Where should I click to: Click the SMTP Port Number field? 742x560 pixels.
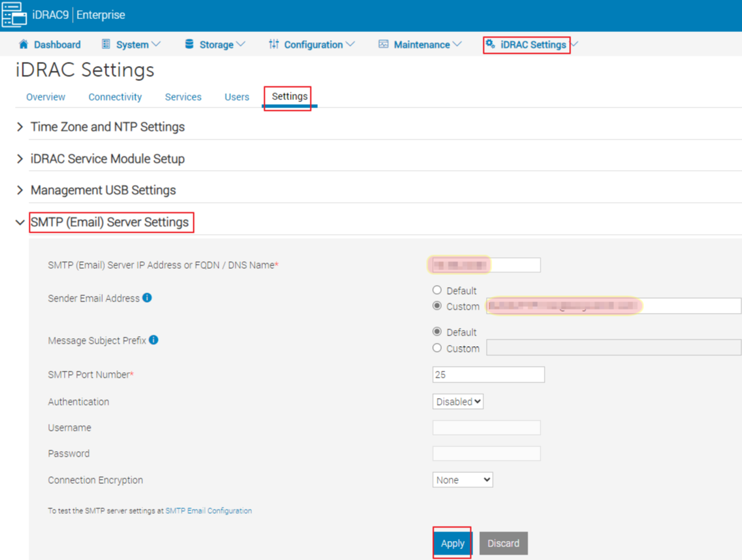click(488, 375)
